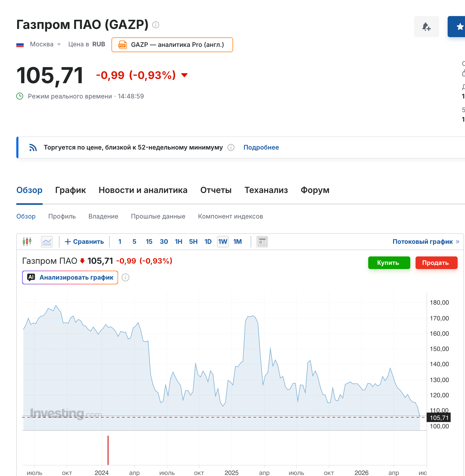Switch chart to candlestick view

click(x=27, y=241)
